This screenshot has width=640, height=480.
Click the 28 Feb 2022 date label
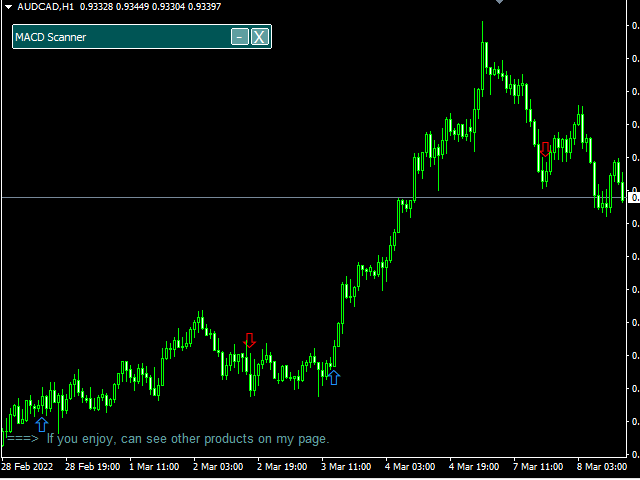(x=27, y=467)
